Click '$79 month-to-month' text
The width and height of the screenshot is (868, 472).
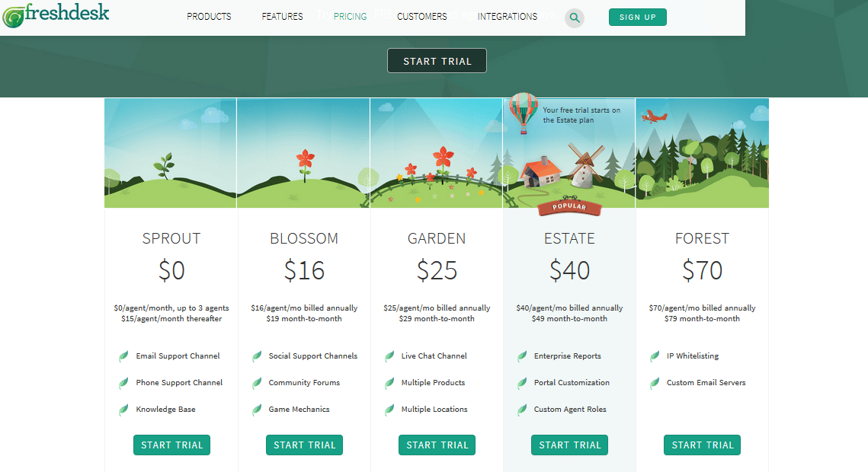pos(702,319)
